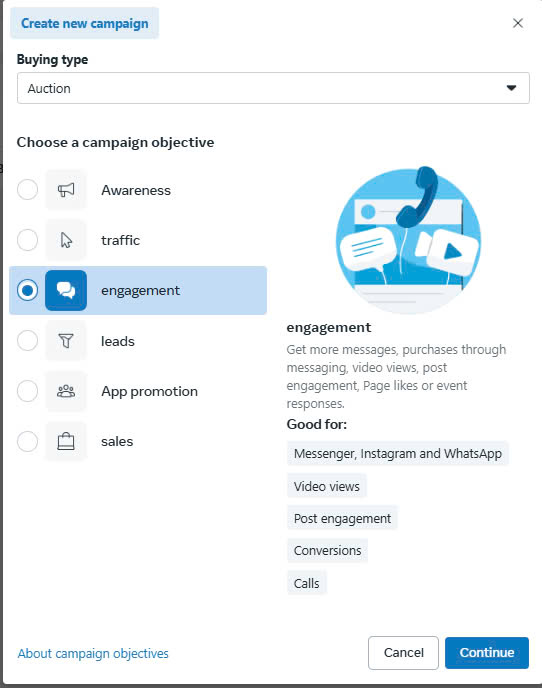Click the traffic objective label
542x688 pixels.
[x=120, y=240]
